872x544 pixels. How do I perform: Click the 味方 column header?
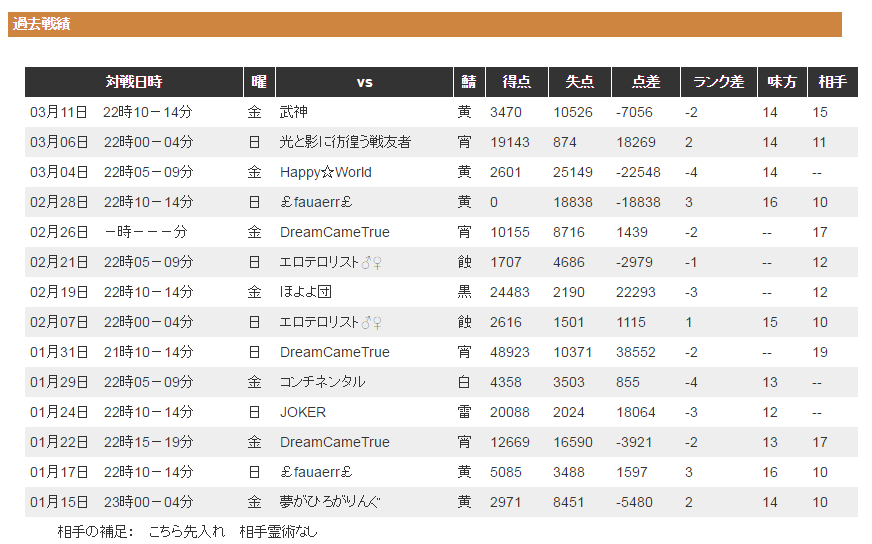(782, 82)
